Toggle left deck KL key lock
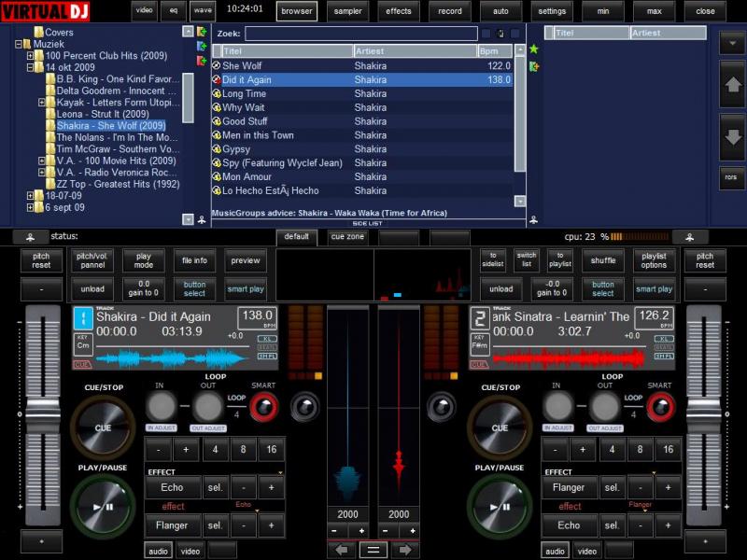The image size is (747, 560). click(x=267, y=339)
